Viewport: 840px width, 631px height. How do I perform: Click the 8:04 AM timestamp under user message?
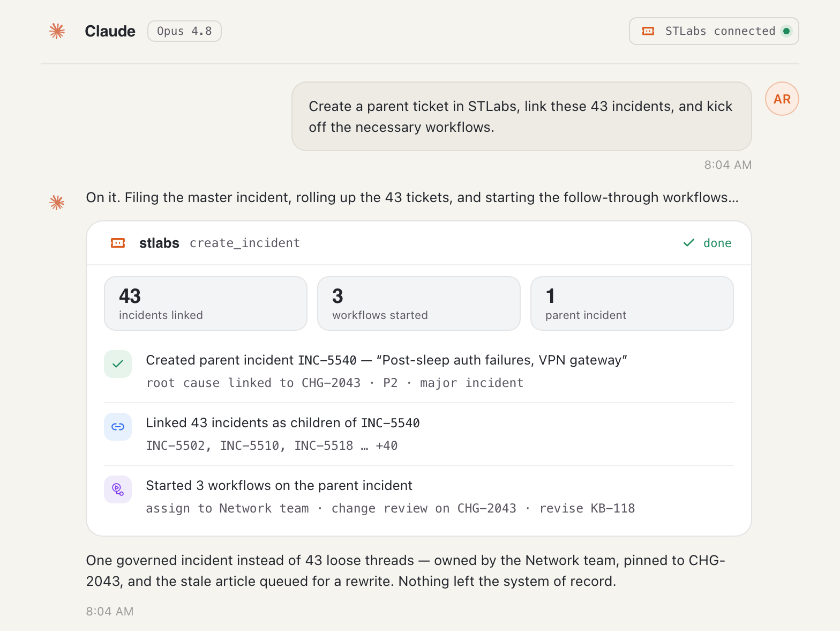(728, 165)
